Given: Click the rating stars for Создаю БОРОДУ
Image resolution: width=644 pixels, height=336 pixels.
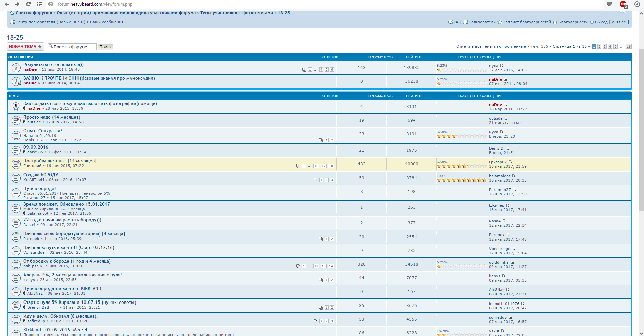Looking at the screenshot, I should tap(462, 180).
